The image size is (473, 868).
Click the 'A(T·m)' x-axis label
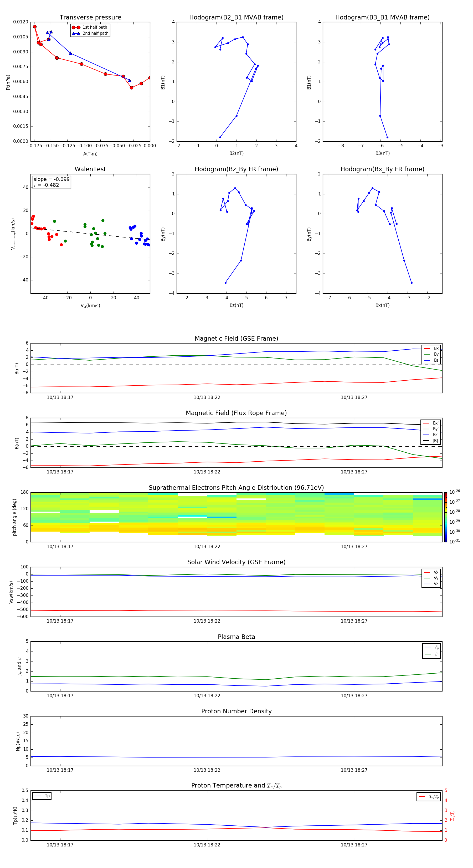pyautogui.click(x=90, y=154)
